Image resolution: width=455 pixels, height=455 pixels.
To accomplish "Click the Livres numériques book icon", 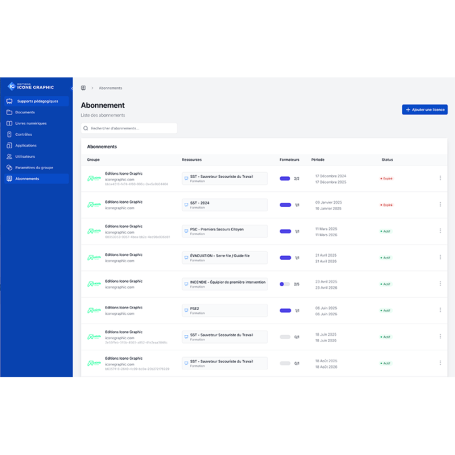I will tap(9, 123).
